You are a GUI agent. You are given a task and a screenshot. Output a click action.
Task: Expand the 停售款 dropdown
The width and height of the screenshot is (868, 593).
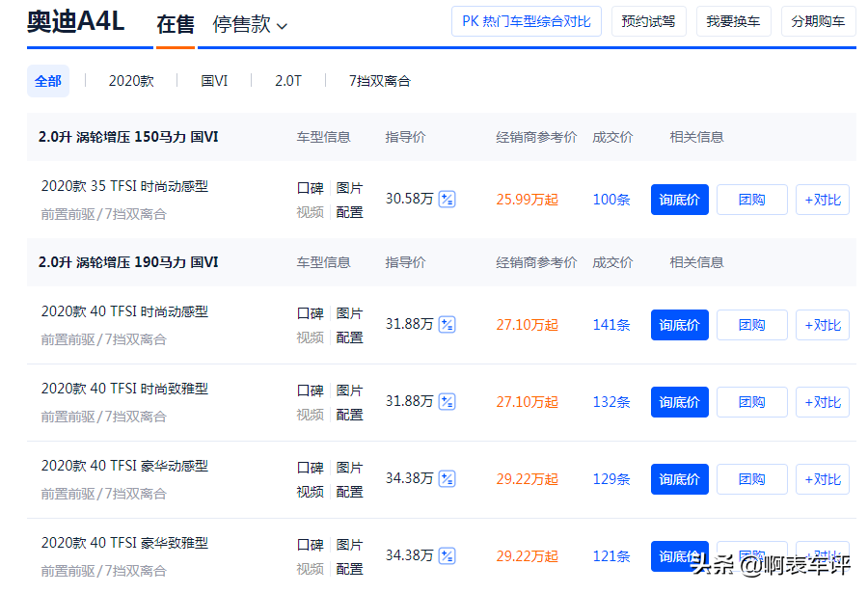250,25
